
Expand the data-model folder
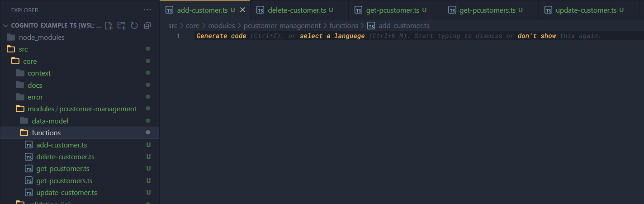pyautogui.click(x=50, y=121)
